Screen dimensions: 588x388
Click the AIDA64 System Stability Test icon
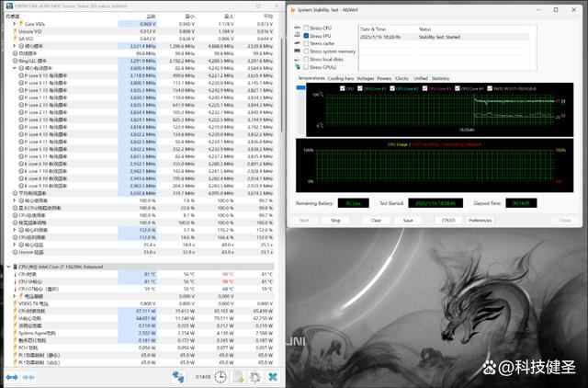click(292, 10)
